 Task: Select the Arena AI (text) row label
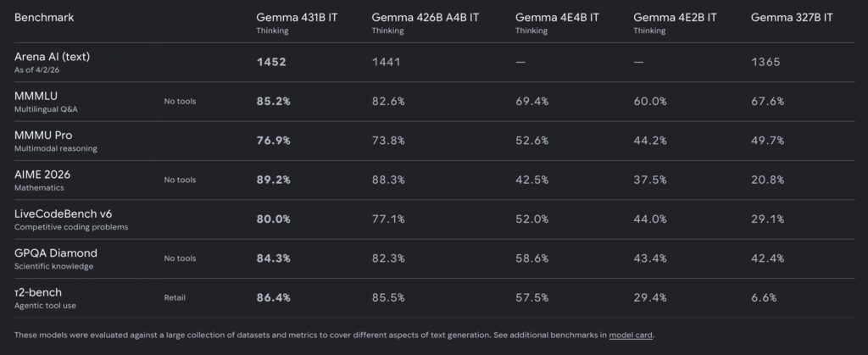tap(53, 57)
